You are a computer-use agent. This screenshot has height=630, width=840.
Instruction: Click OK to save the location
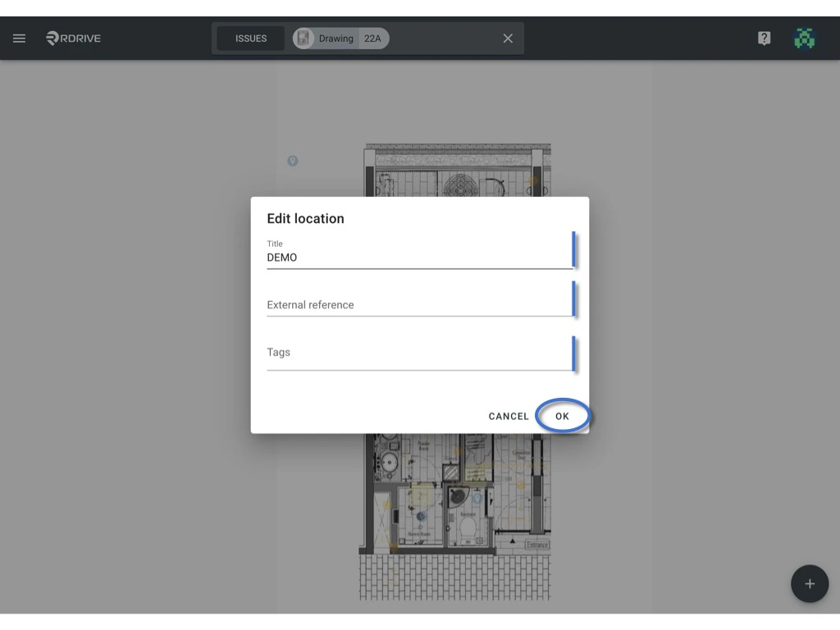pos(563,416)
